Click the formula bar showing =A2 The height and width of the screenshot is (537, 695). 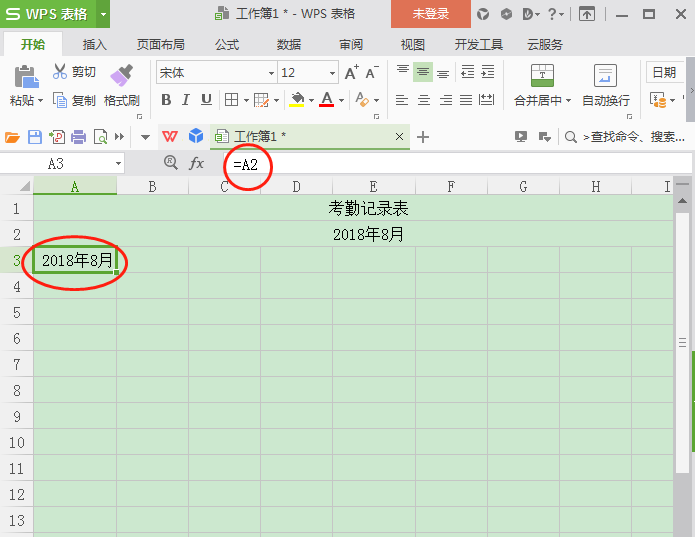click(450, 163)
